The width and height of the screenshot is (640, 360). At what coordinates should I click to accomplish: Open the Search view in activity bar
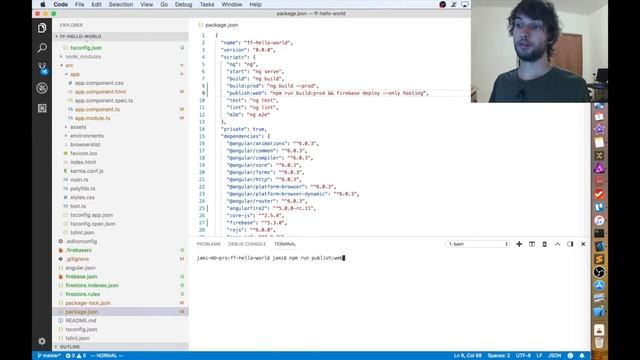tap(42, 48)
